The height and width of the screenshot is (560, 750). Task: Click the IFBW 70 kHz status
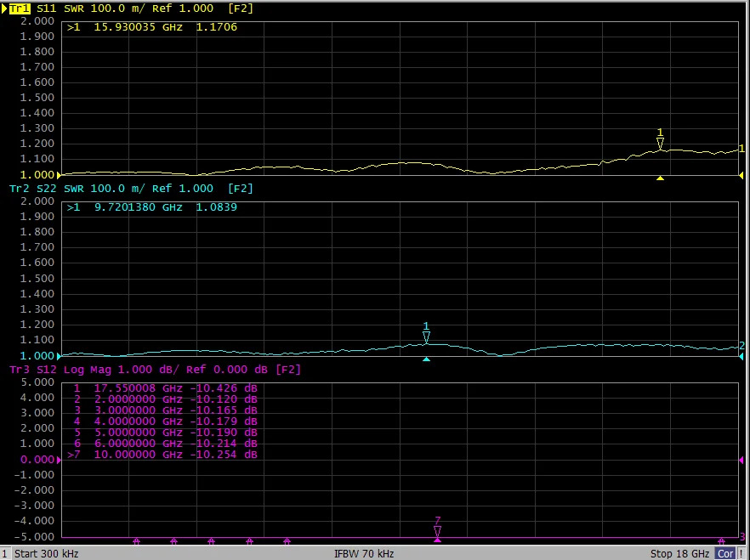point(364,553)
